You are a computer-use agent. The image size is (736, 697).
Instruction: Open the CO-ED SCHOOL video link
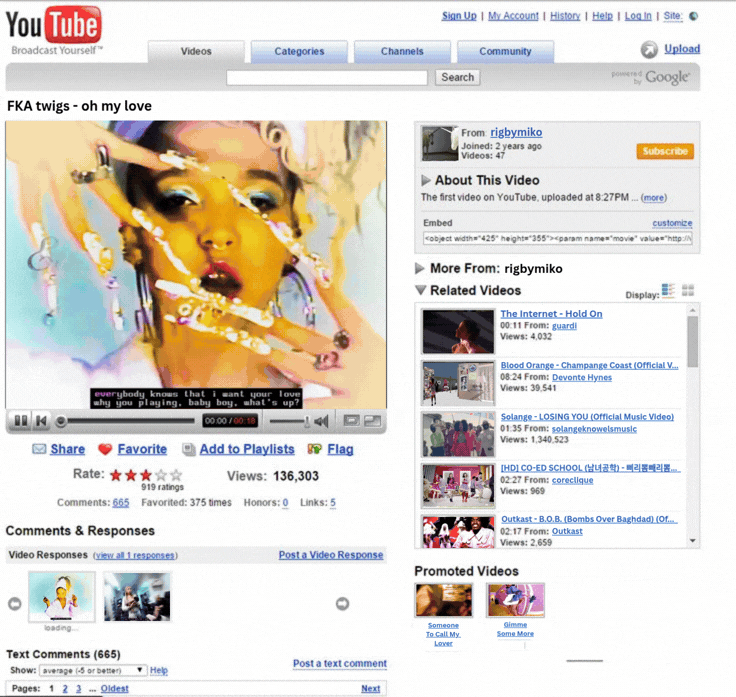(x=589, y=468)
